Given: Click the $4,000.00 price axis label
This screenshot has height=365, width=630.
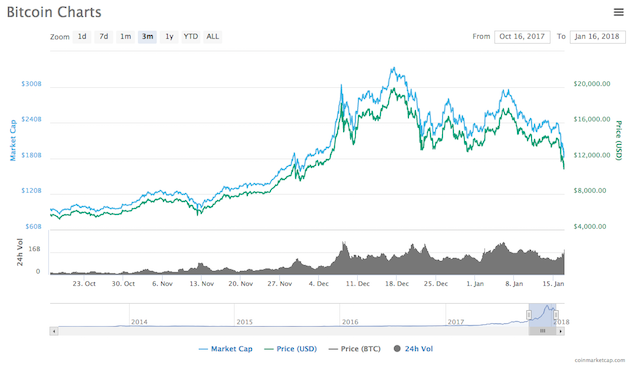Looking at the screenshot, I should coord(590,226).
